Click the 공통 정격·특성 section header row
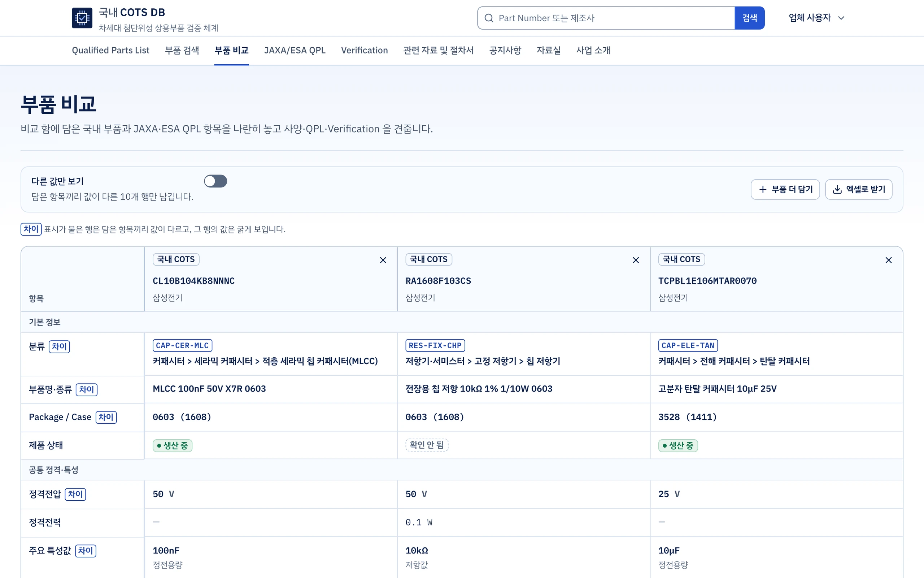 462,470
